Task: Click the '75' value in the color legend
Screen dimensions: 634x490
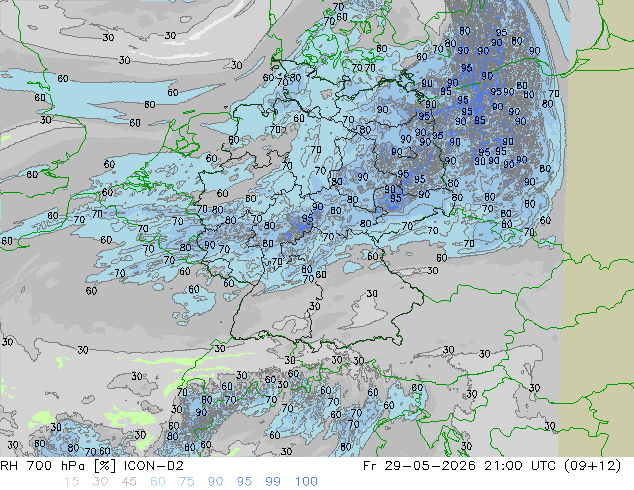Action: [x=186, y=482]
